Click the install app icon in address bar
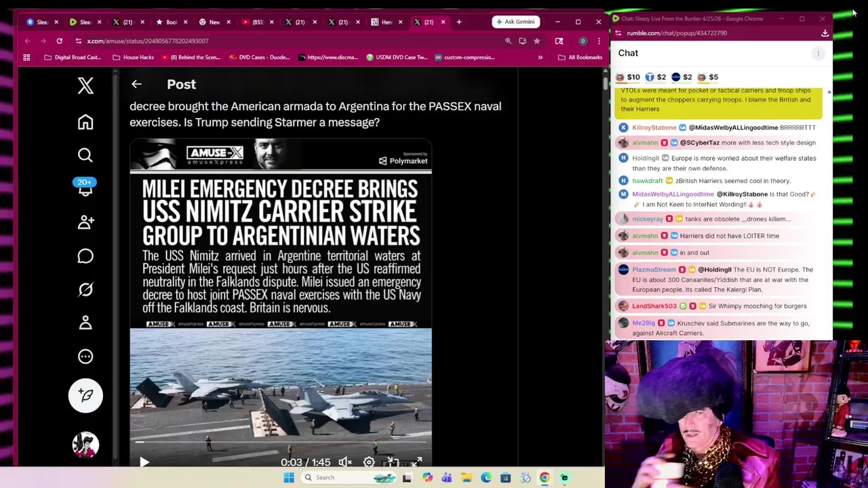This screenshot has width=868, height=488. [x=522, y=41]
